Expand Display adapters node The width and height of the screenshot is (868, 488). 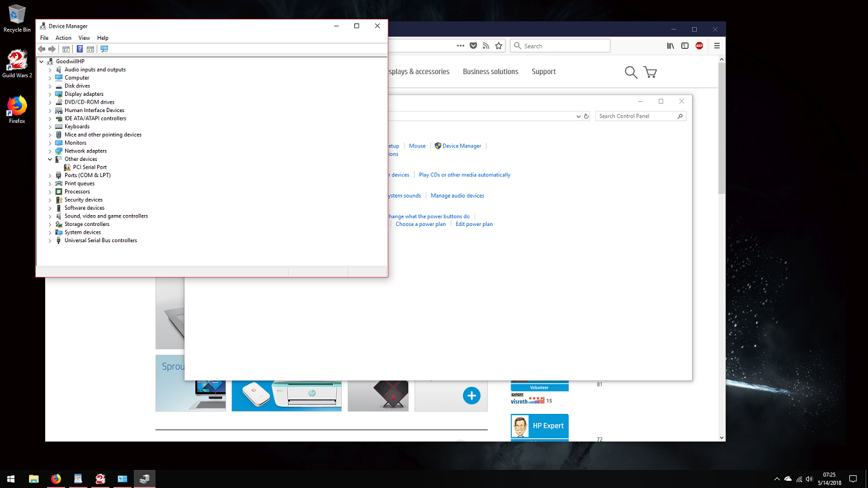(x=50, y=94)
